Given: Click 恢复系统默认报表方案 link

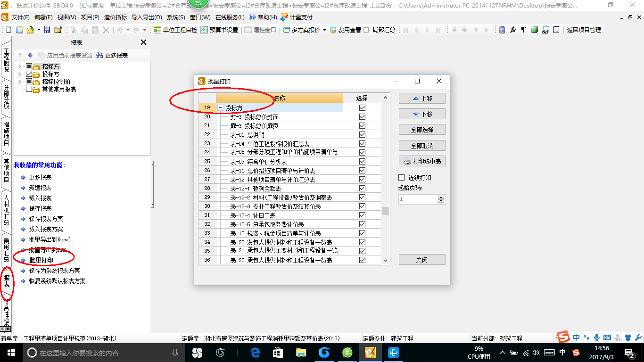Looking at the screenshot, I should coord(57,281).
